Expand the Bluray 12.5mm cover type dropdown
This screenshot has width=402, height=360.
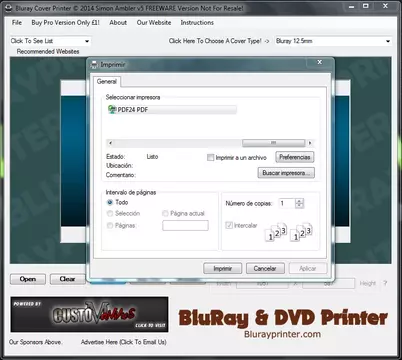pyautogui.click(x=333, y=41)
